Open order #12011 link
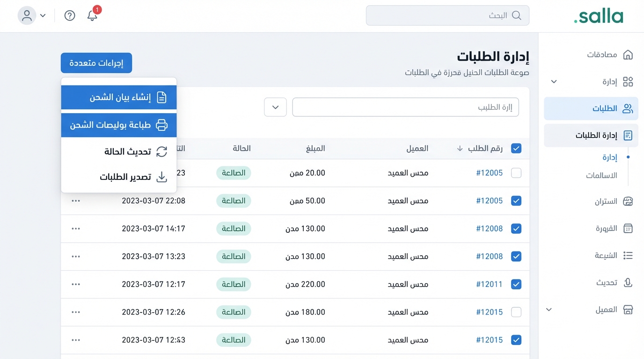 489,284
